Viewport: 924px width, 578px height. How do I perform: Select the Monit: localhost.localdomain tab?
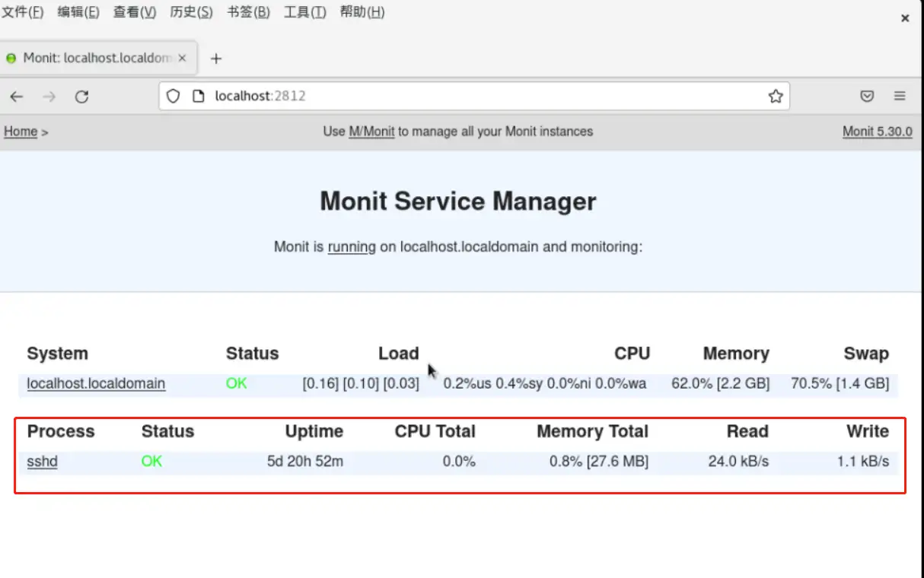tap(99, 58)
